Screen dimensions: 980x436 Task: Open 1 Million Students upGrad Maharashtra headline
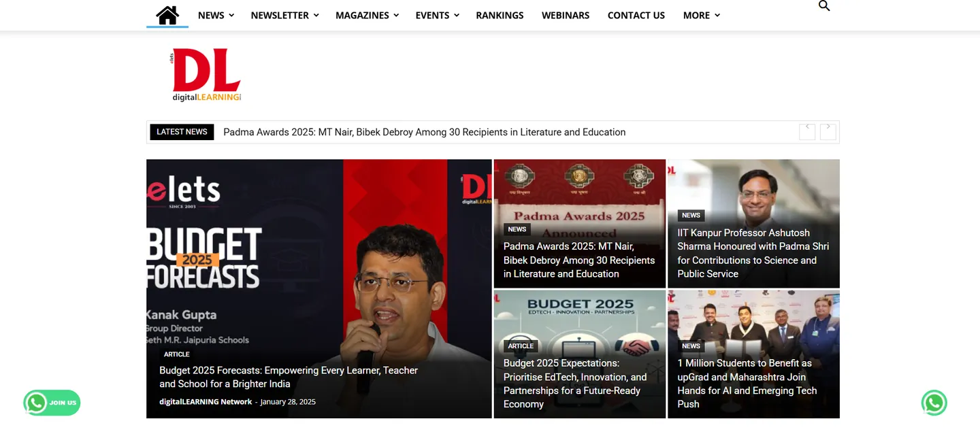tap(747, 384)
